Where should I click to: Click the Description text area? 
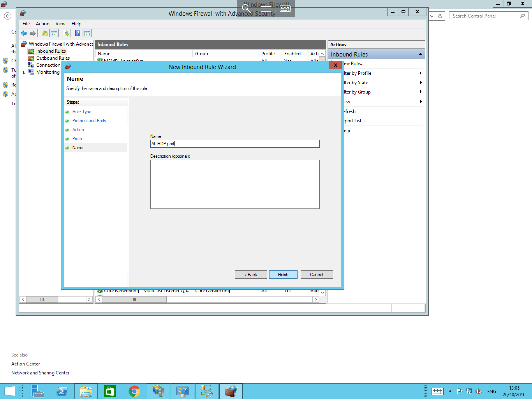click(235, 184)
